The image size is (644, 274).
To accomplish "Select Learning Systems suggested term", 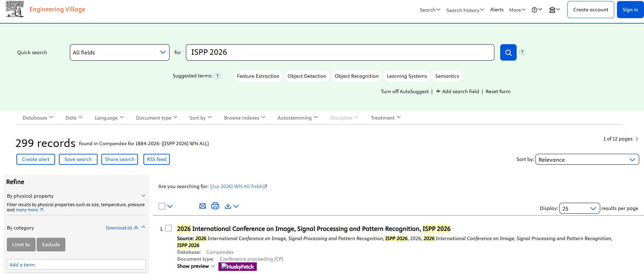I will (407, 76).
